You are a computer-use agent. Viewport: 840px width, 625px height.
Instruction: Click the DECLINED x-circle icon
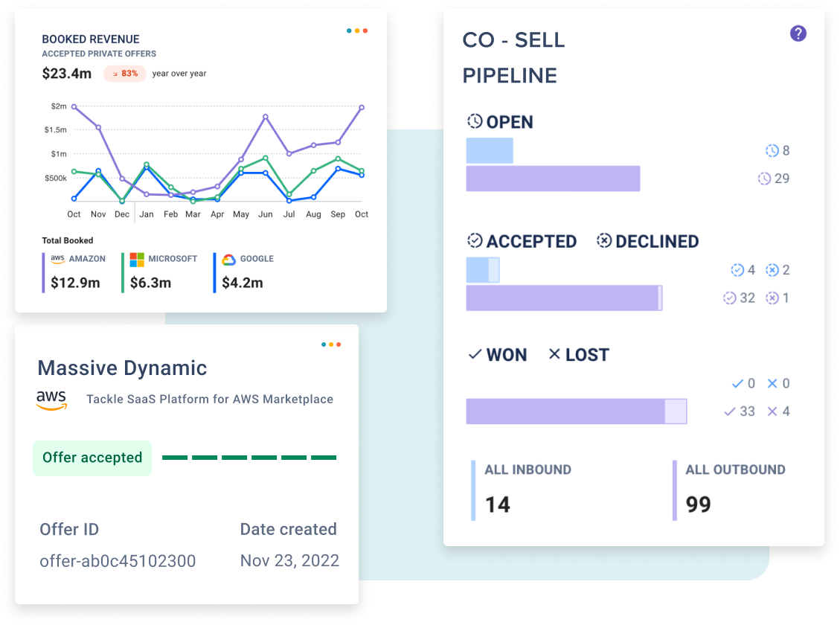coord(603,241)
